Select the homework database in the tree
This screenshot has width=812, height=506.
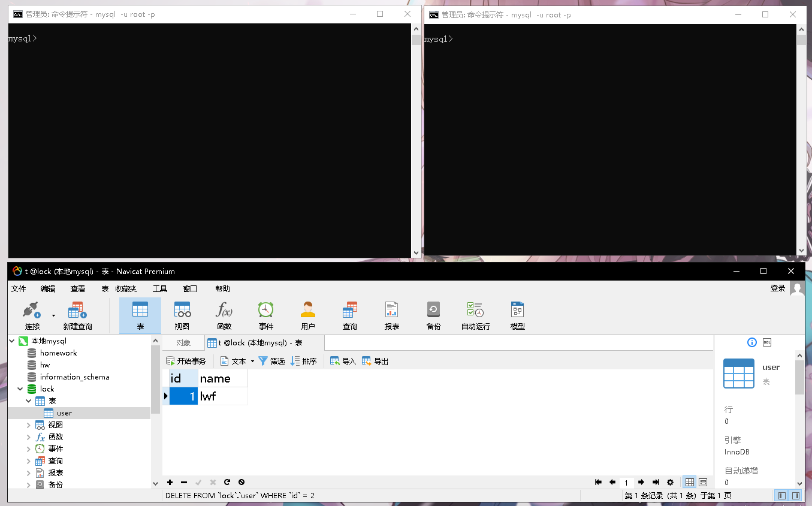pos(58,353)
